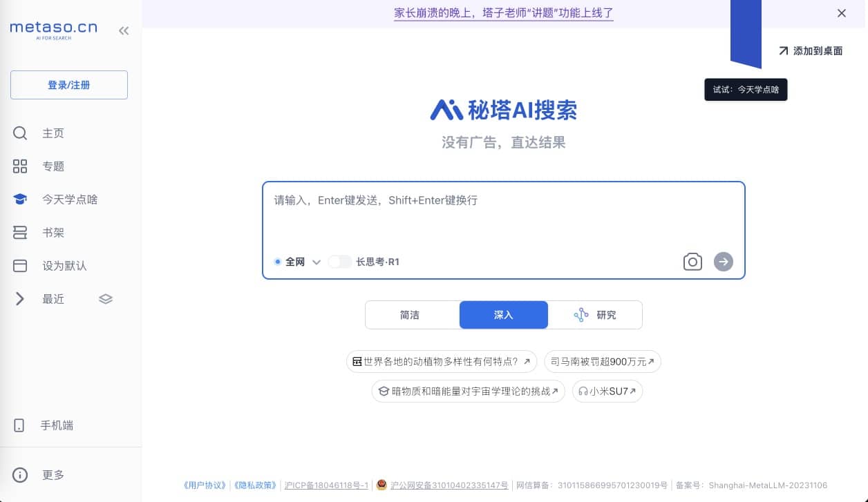
Task: Click 网信算备 registration number text
Action: [x=592, y=485]
